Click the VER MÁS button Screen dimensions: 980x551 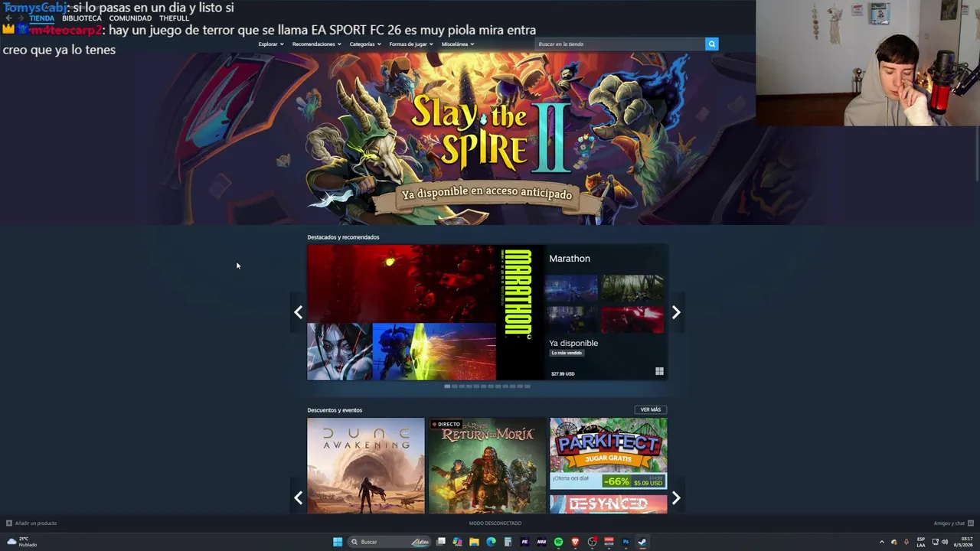coord(651,409)
